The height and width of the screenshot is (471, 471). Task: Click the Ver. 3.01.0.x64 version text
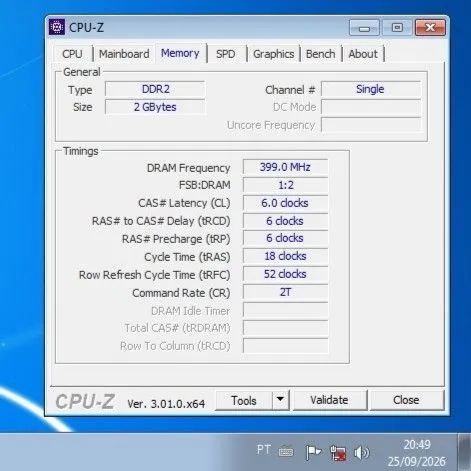point(166,404)
